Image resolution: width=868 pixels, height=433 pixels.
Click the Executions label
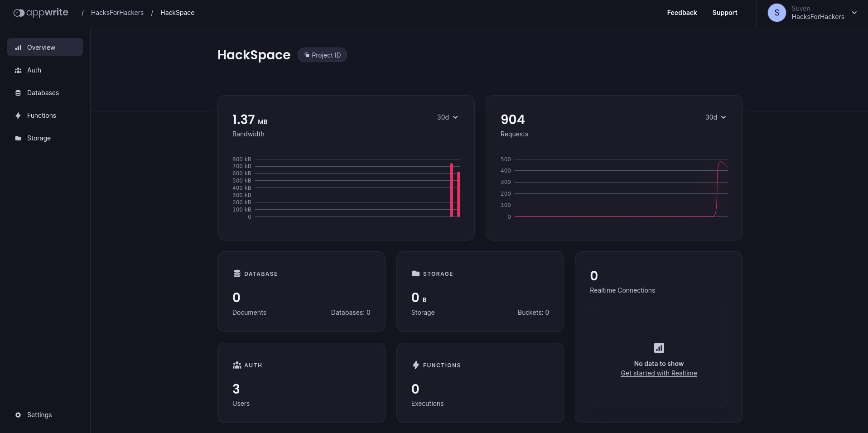point(427,404)
